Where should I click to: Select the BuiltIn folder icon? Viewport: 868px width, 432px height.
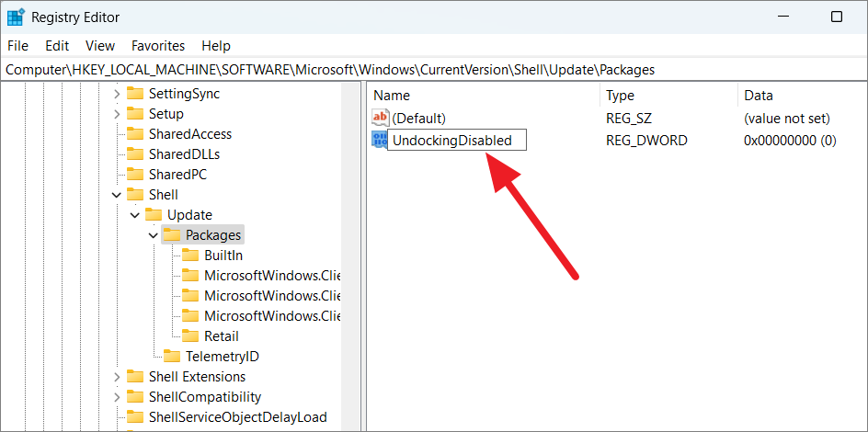pos(190,256)
